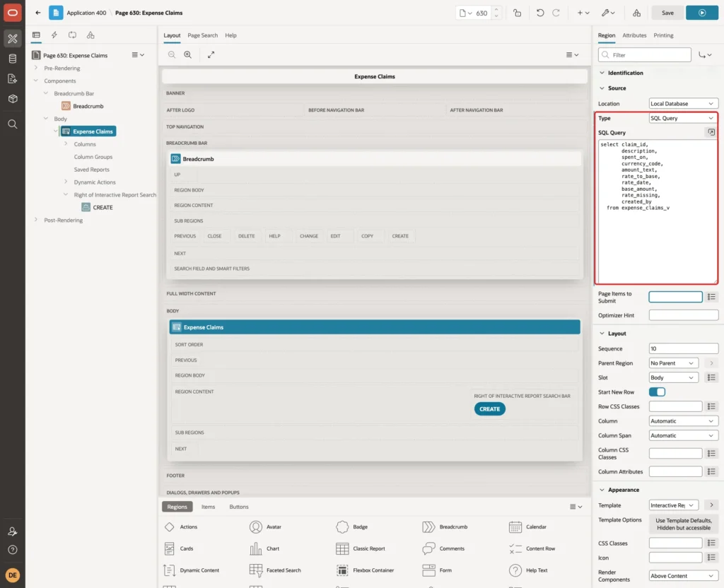Open the Slot dropdown
The width and height of the screenshot is (724, 588).
click(673, 377)
